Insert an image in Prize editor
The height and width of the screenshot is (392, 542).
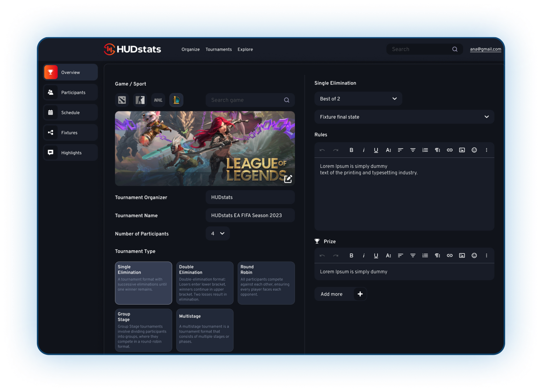pos(462,256)
